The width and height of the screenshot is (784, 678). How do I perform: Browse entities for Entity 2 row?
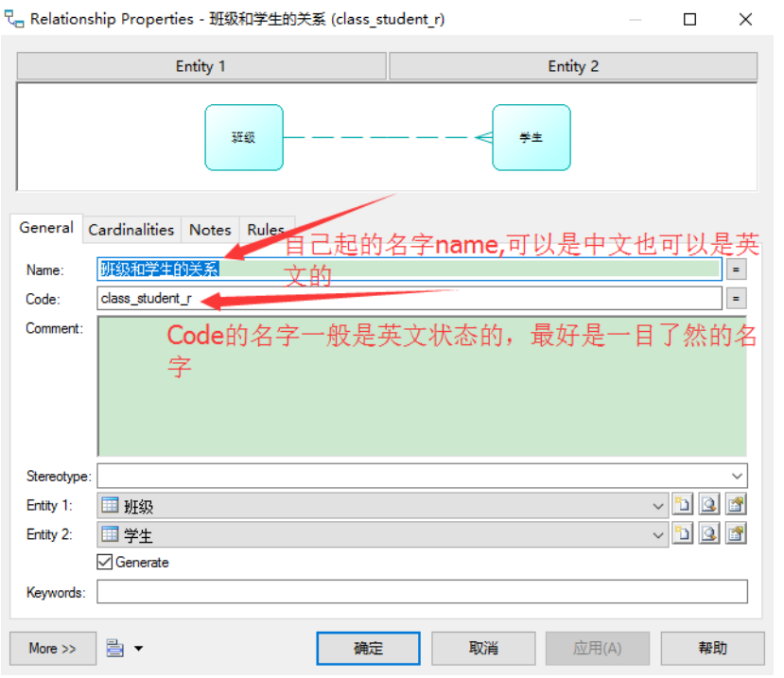(709, 533)
